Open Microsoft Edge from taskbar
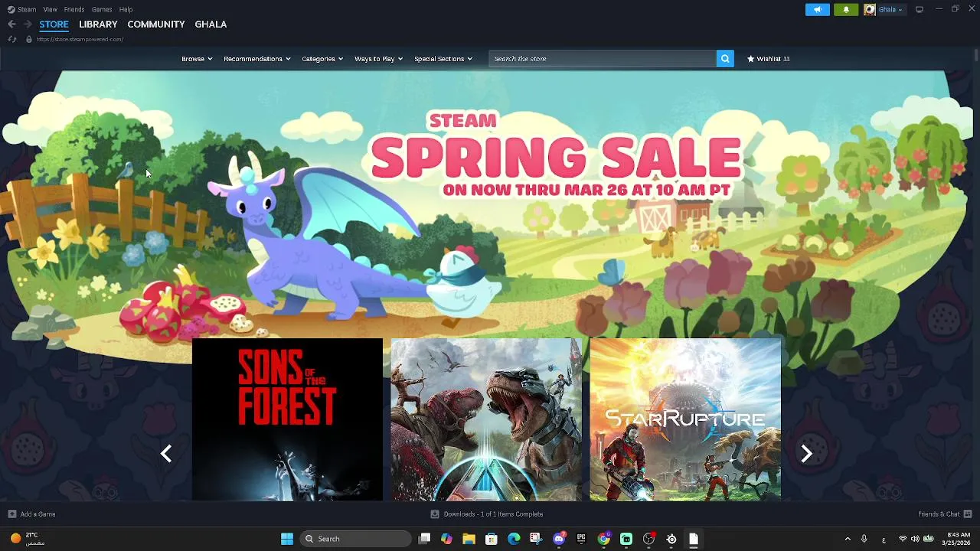 click(514, 539)
